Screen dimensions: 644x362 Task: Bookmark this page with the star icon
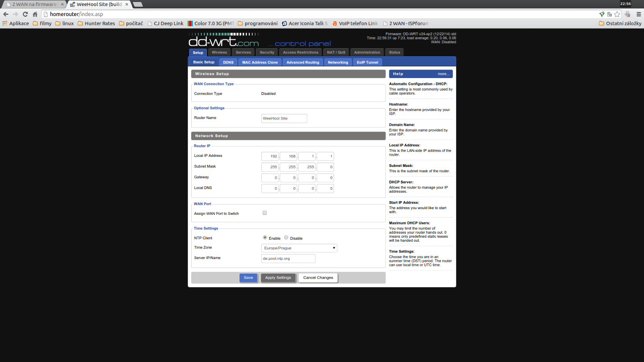pyautogui.click(x=617, y=14)
